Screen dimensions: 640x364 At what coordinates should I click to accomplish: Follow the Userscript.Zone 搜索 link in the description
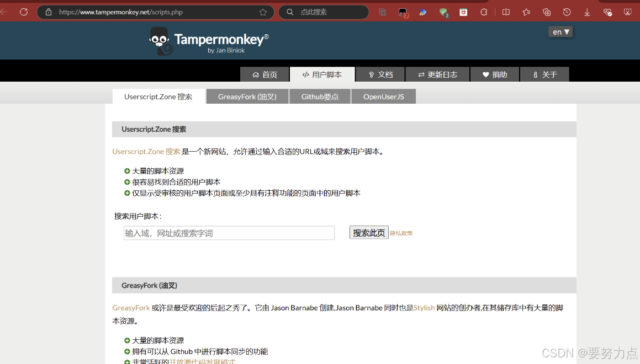pyautogui.click(x=146, y=152)
